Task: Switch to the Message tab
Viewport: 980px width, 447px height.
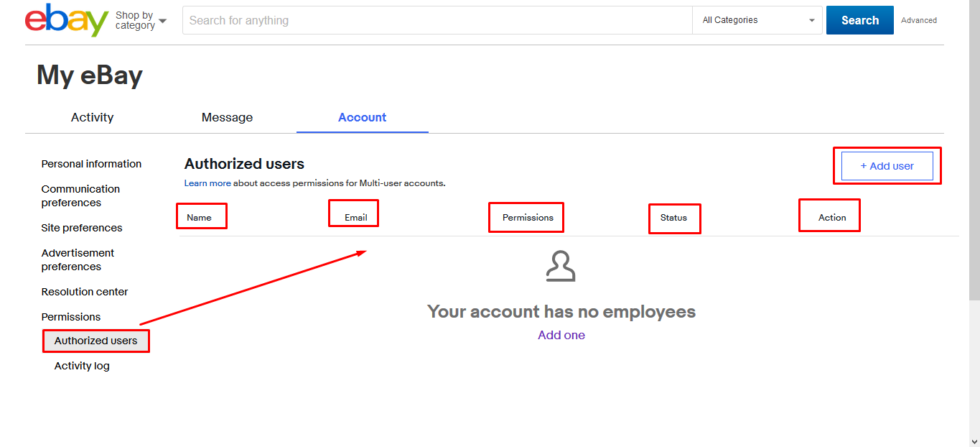Action: click(227, 117)
